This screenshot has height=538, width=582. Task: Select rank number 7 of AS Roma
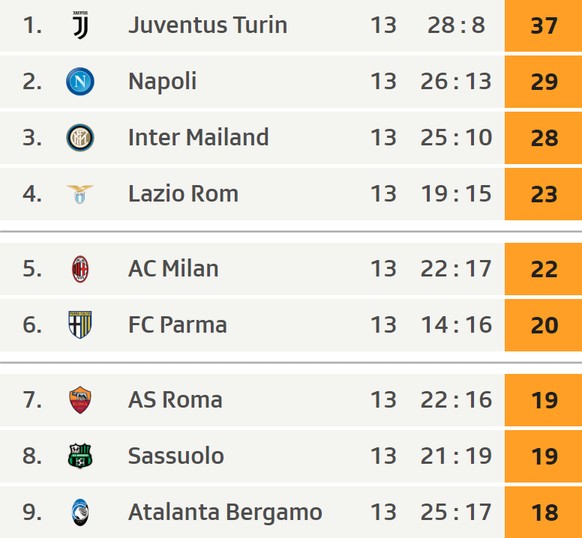click(x=32, y=400)
